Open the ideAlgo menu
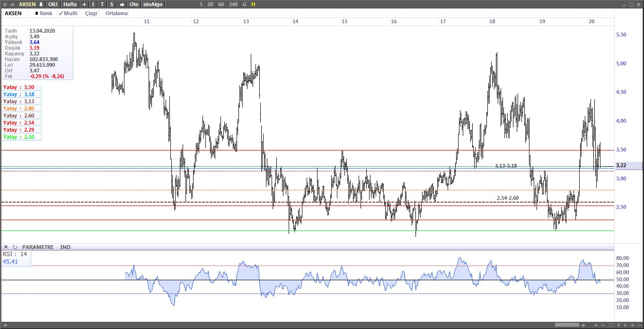Screen dimensions: 644x329 pyautogui.click(x=152, y=4)
